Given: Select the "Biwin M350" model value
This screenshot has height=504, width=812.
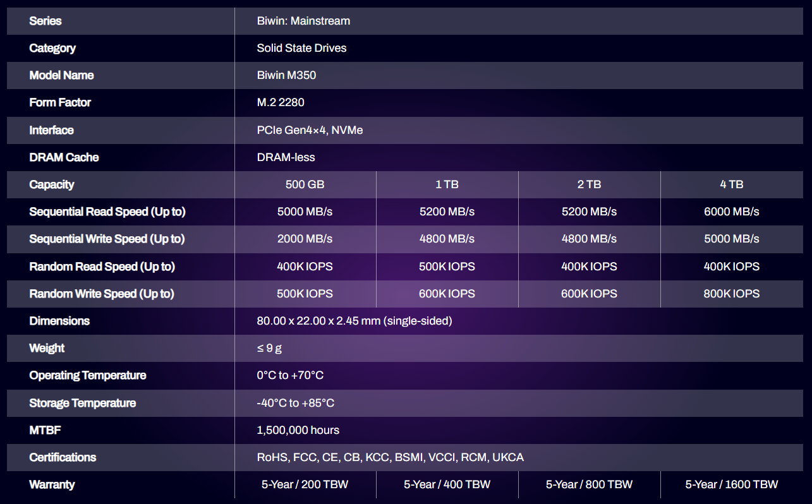Looking at the screenshot, I should [x=286, y=75].
